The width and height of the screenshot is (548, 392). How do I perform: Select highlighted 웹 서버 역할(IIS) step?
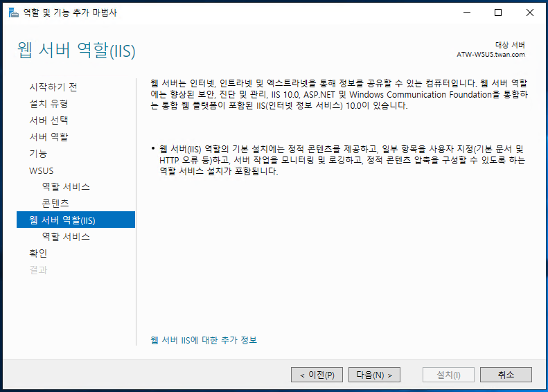(x=76, y=220)
